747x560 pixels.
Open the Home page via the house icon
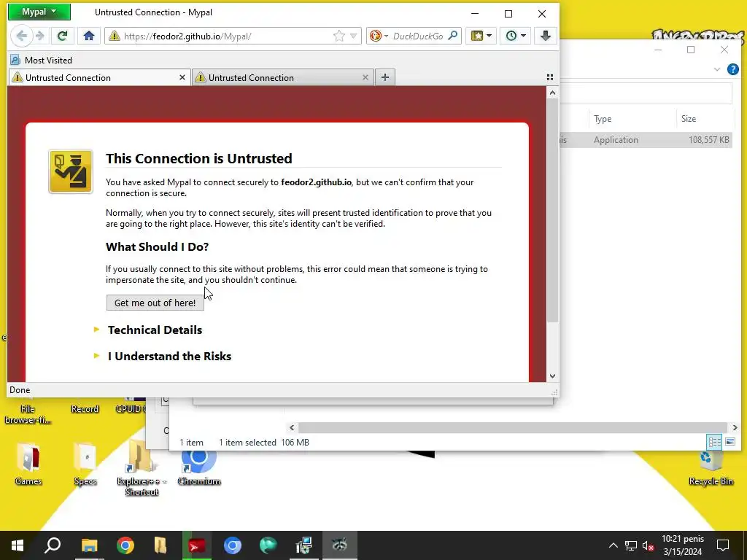[x=88, y=36]
